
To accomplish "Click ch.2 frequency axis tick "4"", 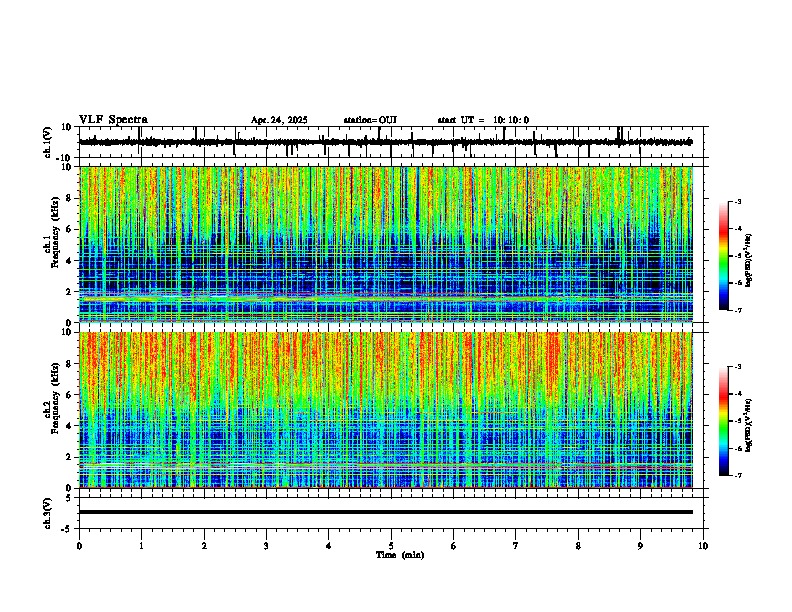I will [70, 426].
